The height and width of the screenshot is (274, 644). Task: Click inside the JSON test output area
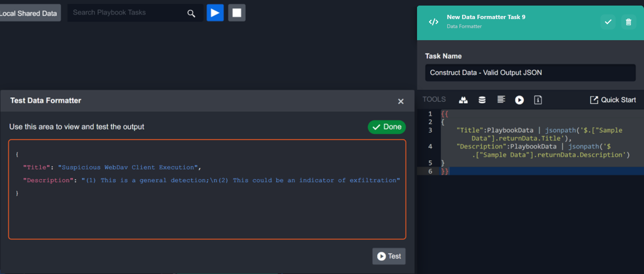[x=207, y=216]
